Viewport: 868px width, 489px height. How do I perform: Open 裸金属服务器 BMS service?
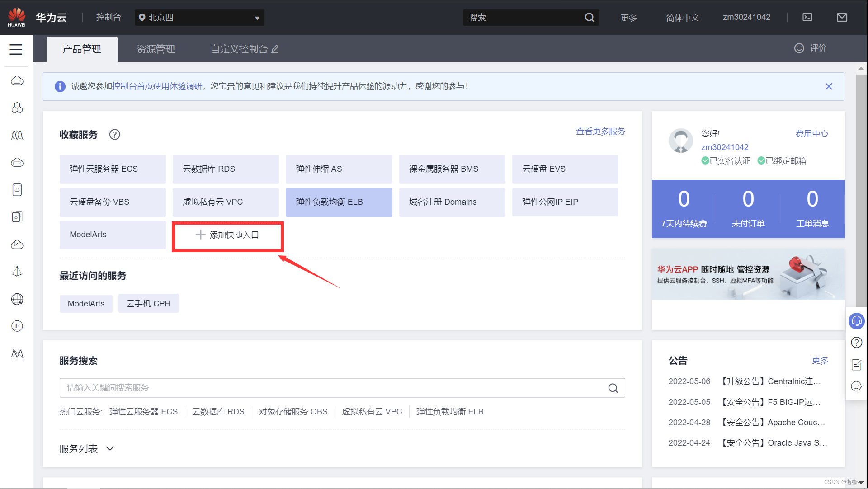pos(452,169)
